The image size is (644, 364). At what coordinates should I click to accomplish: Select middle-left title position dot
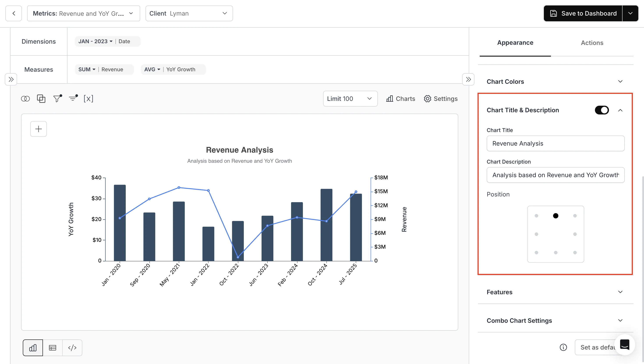536,234
